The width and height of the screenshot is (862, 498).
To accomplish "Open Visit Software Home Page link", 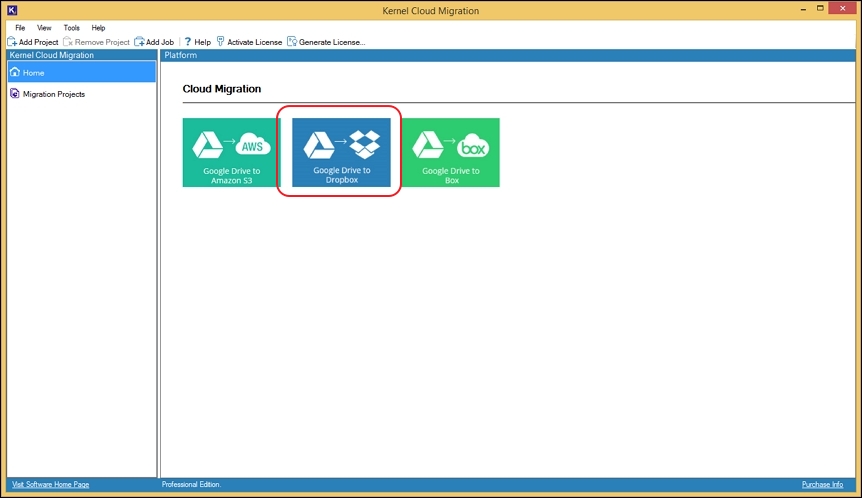I will point(51,484).
